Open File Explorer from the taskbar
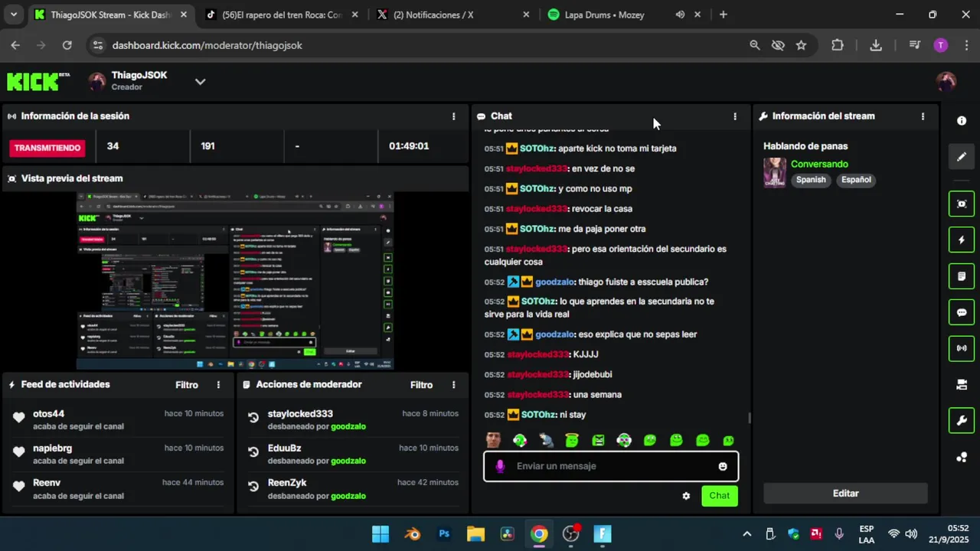This screenshot has height=551, width=980. (475, 534)
